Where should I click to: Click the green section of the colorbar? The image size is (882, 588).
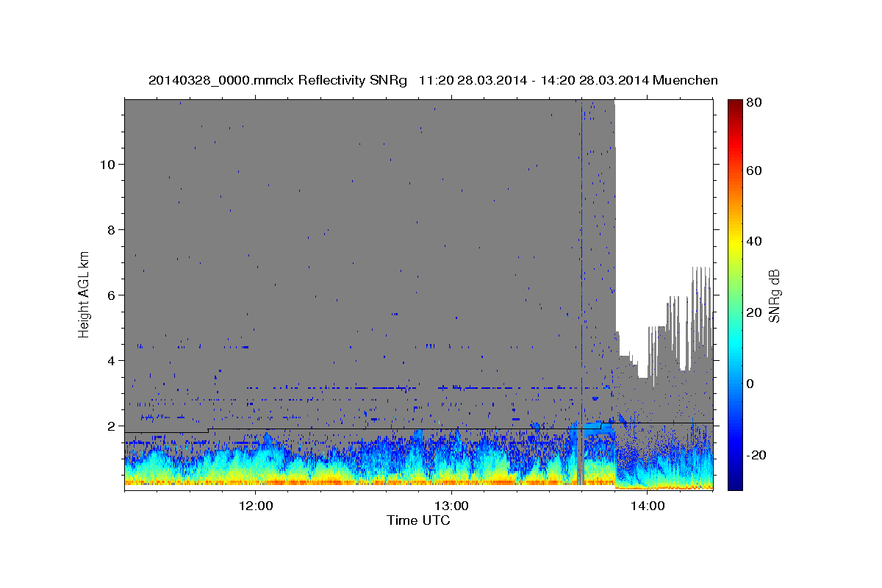coord(734,294)
